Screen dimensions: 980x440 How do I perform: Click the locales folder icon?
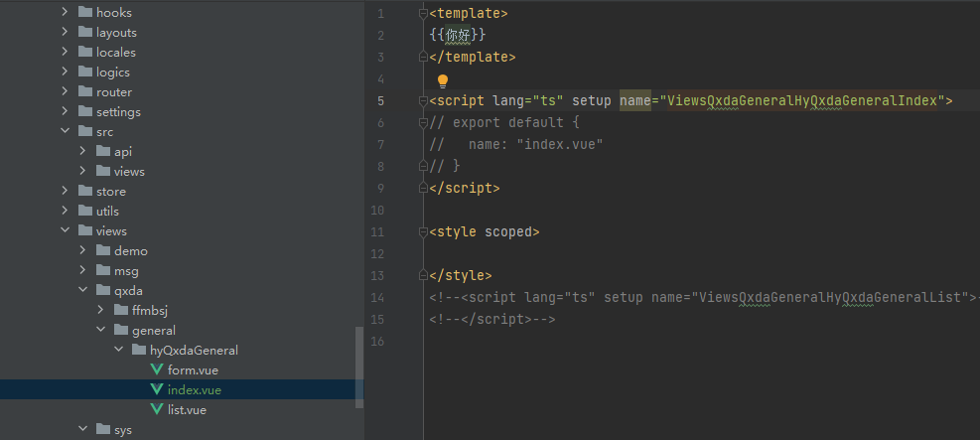click(x=85, y=52)
